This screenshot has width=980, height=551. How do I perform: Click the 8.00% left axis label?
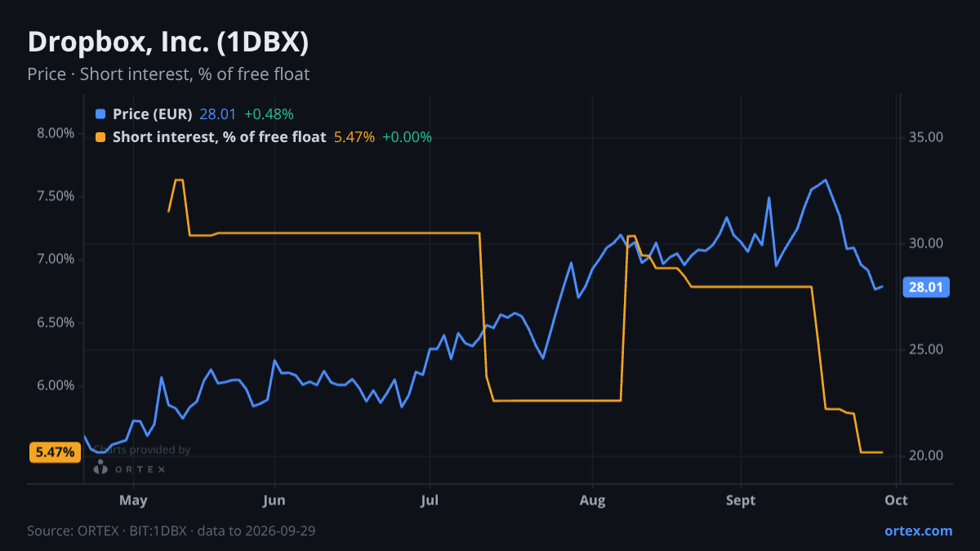56,133
